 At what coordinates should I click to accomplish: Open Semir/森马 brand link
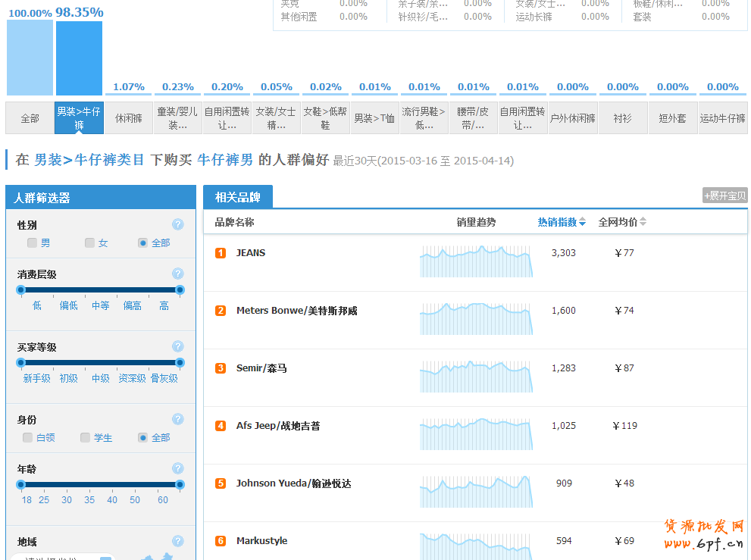(x=261, y=368)
